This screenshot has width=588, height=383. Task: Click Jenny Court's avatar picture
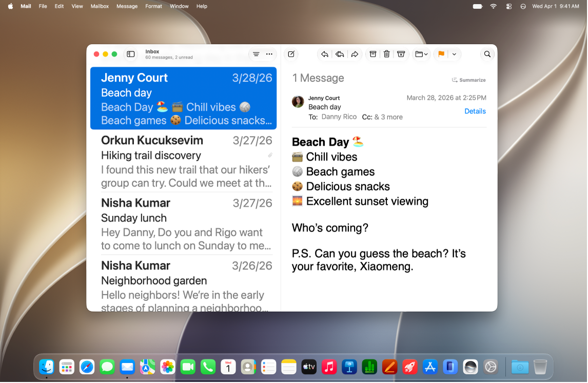(298, 102)
